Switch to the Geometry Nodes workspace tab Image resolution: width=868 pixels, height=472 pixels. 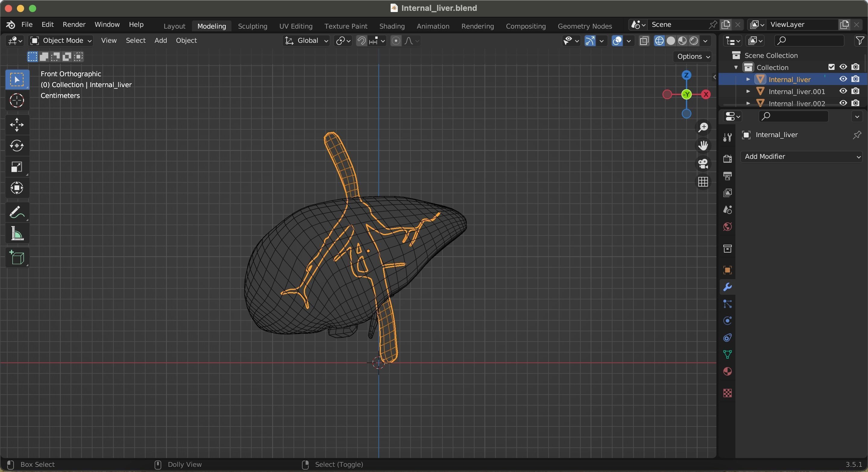pyautogui.click(x=585, y=26)
